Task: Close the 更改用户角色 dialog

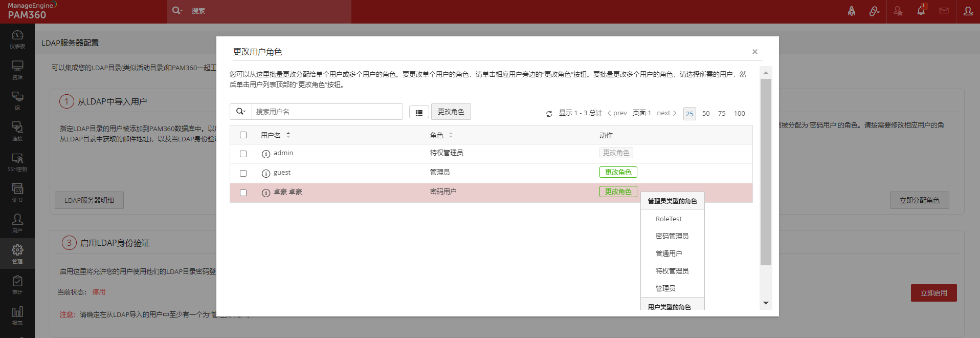Action: (x=754, y=52)
